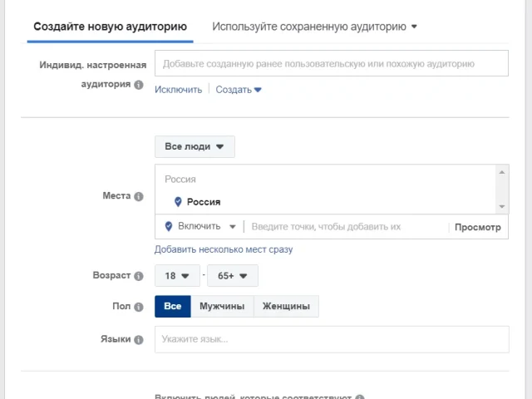Click the info icon beside Возраст
The image size is (532, 399).
point(139,276)
